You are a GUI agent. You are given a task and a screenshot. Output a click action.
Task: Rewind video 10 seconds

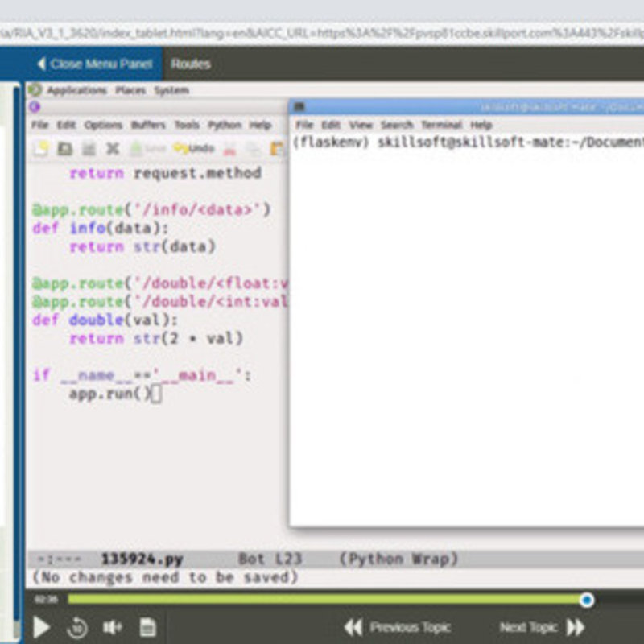pyautogui.click(x=76, y=627)
